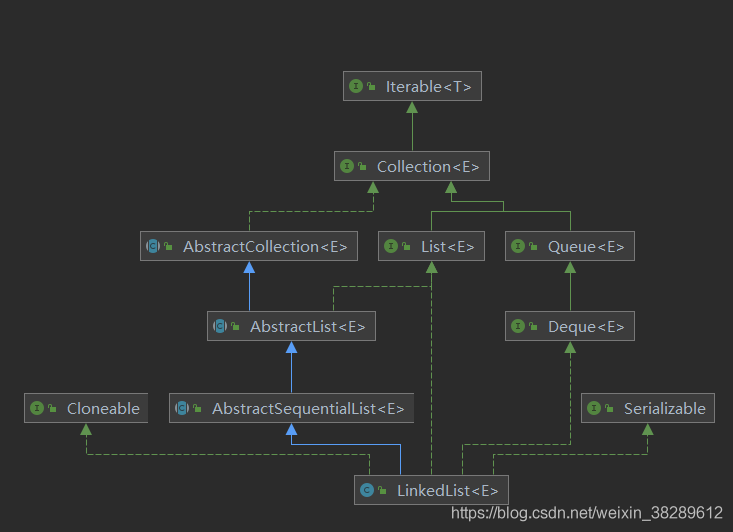Click the interface icon beside Cloneable
Viewport: 733px width, 532px height.
click(x=37, y=408)
